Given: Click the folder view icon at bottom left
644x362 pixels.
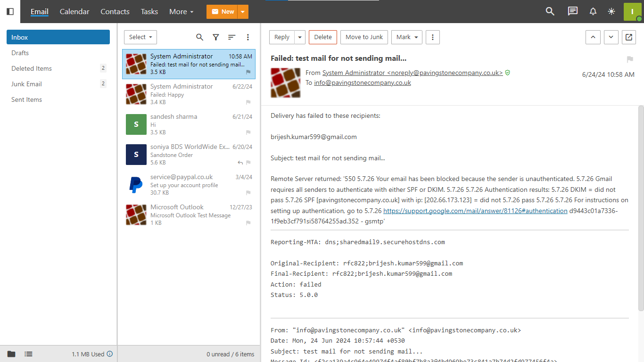Looking at the screenshot, I should (11, 354).
